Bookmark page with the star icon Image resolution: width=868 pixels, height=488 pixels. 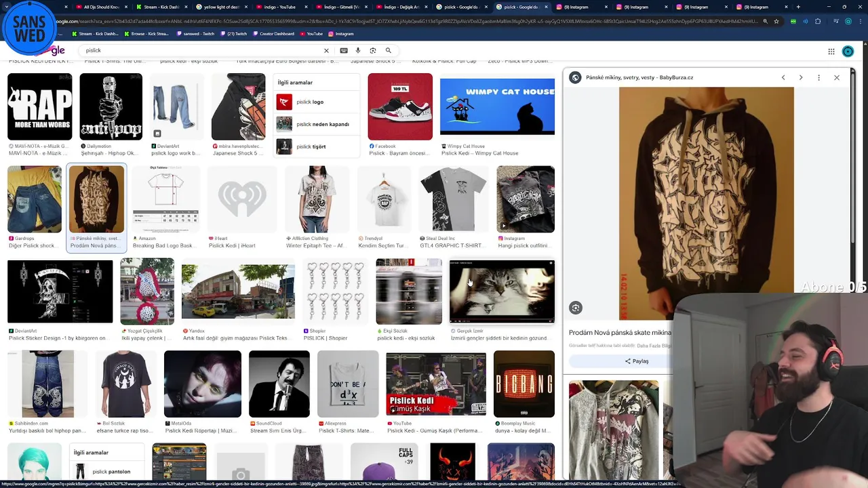coord(776,21)
